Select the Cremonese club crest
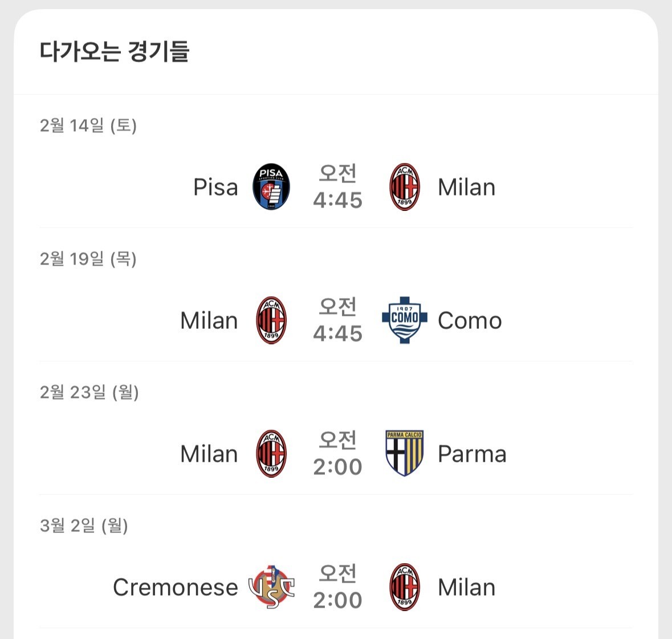This screenshot has width=672, height=639. coord(271,587)
